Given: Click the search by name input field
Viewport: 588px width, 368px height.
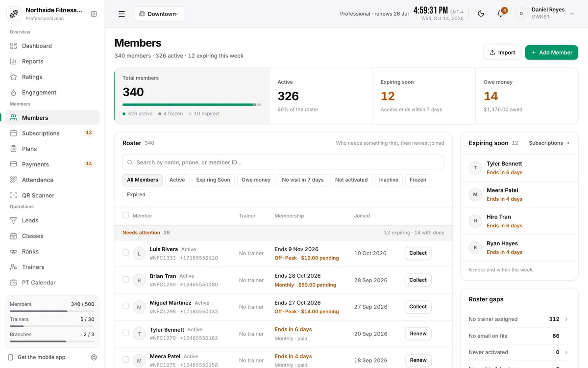Looking at the screenshot, I should (x=283, y=162).
